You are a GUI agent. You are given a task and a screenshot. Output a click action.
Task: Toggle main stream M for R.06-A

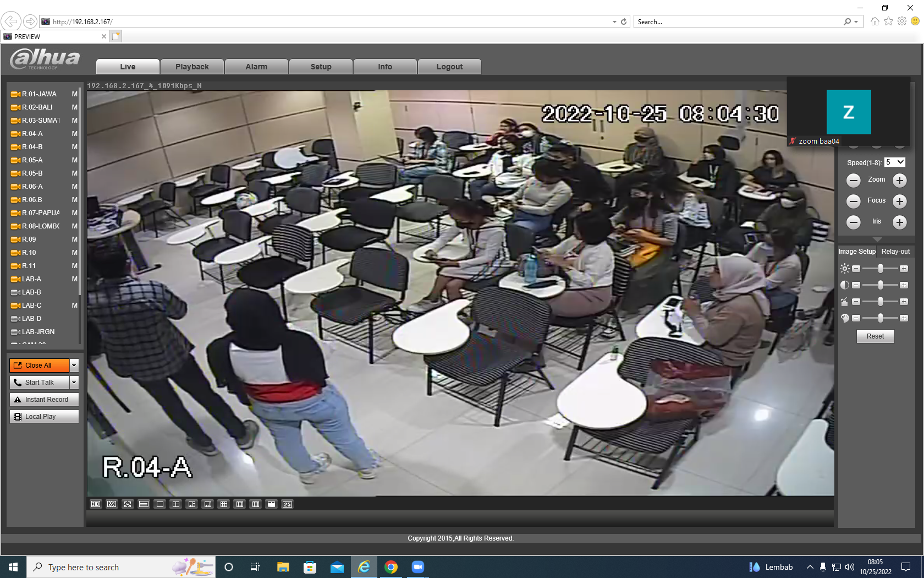click(x=75, y=187)
